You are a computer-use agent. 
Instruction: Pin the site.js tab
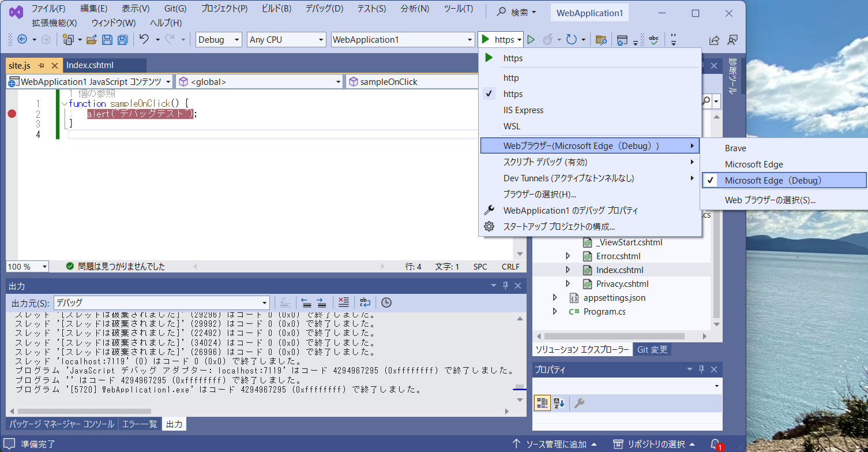[x=42, y=66]
